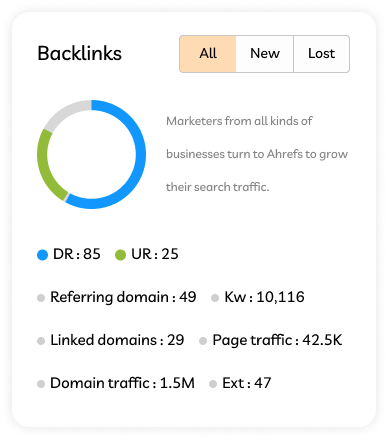The width and height of the screenshot is (388, 439).
Task: Click the gray dot beside Domain traffic
Action: click(x=41, y=384)
